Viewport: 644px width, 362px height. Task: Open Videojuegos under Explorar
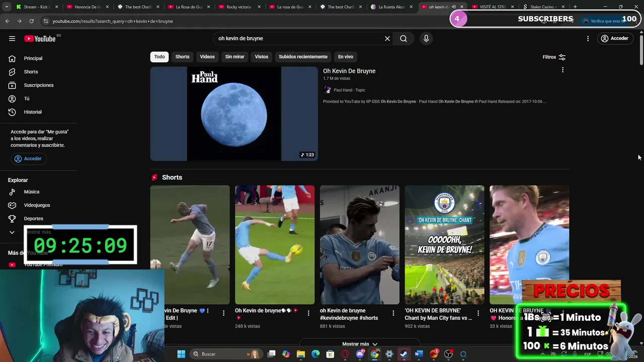(x=37, y=205)
